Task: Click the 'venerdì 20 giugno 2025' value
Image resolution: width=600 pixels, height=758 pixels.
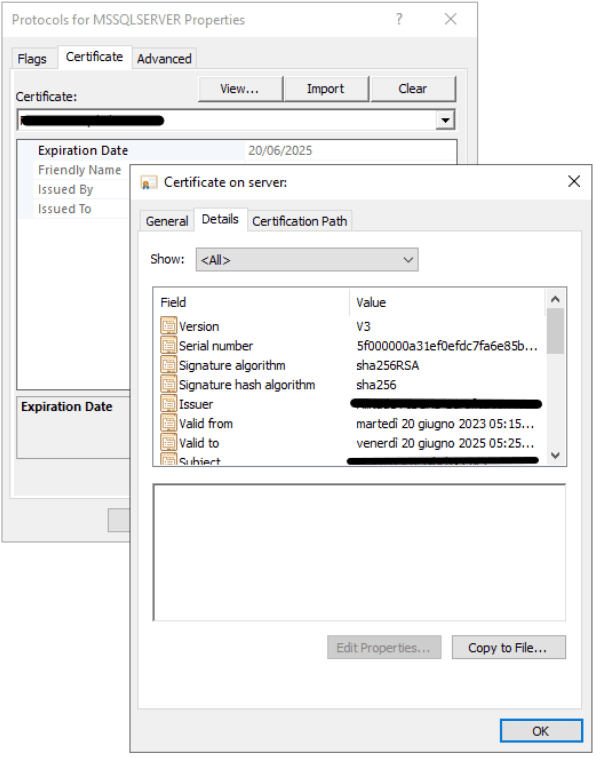Action: point(445,443)
